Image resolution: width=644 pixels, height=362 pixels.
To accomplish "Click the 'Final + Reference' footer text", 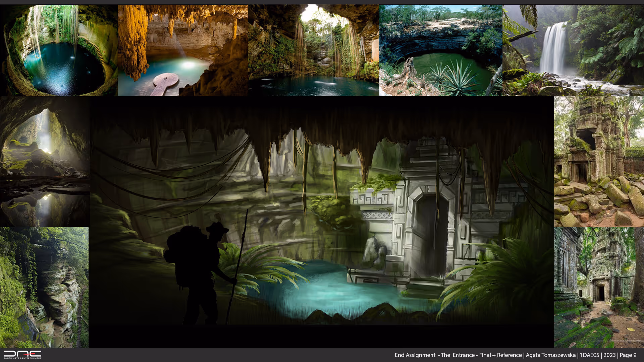I will [x=500, y=355].
